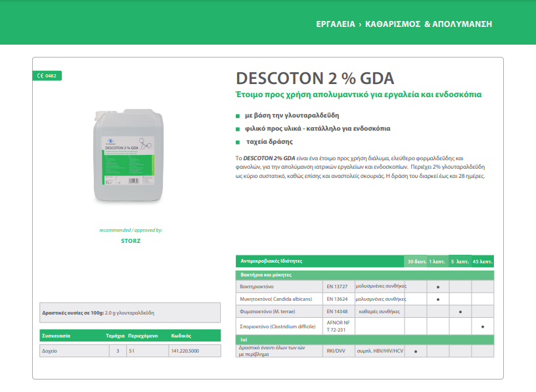Click the CE 0482 certification badge
The image size is (536, 392).
[x=47, y=76]
